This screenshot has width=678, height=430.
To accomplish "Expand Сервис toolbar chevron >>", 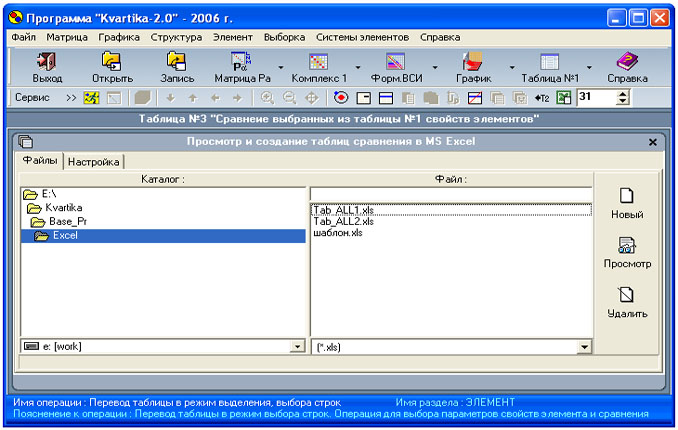I will pos(71,98).
